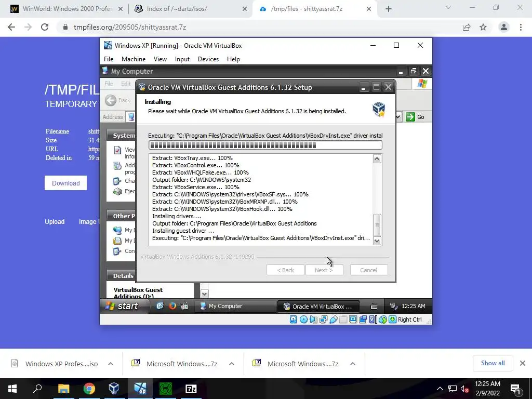532x399 pixels.
Task: Click the mouse integration indicator icon
Action: [383, 320]
